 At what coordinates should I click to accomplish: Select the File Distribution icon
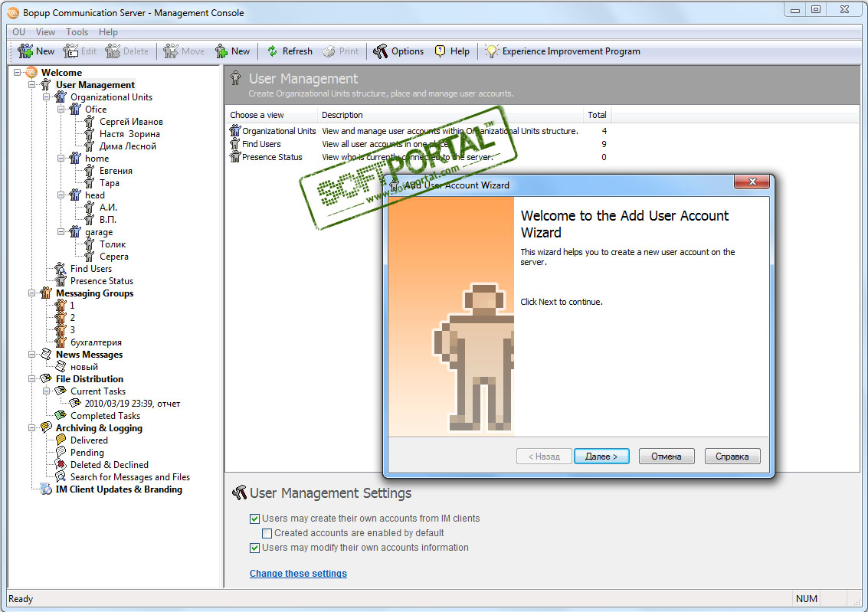[46, 379]
